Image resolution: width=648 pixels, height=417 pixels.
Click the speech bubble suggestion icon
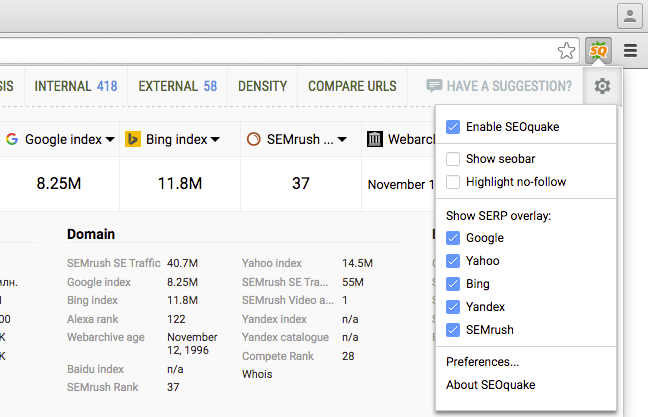[434, 87]
